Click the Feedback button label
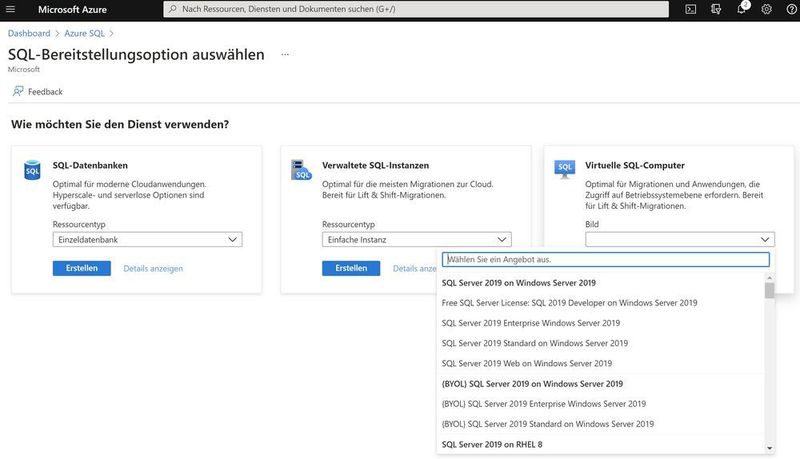The width and height of the screenshot is (800, 459). [45, 92]
